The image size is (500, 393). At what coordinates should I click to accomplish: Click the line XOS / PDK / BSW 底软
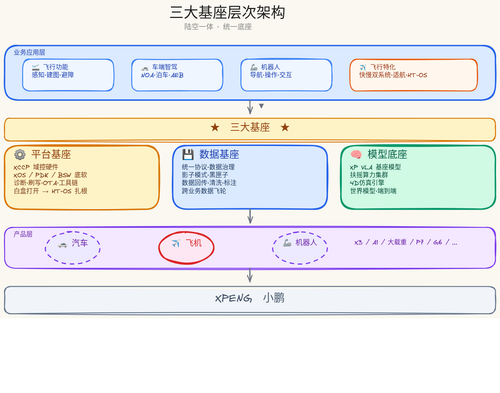50,175
